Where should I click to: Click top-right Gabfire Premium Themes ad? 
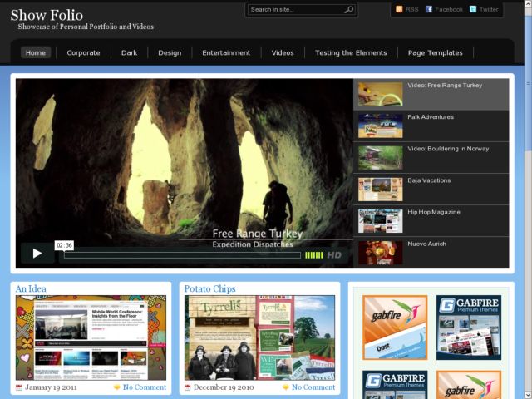469,328
